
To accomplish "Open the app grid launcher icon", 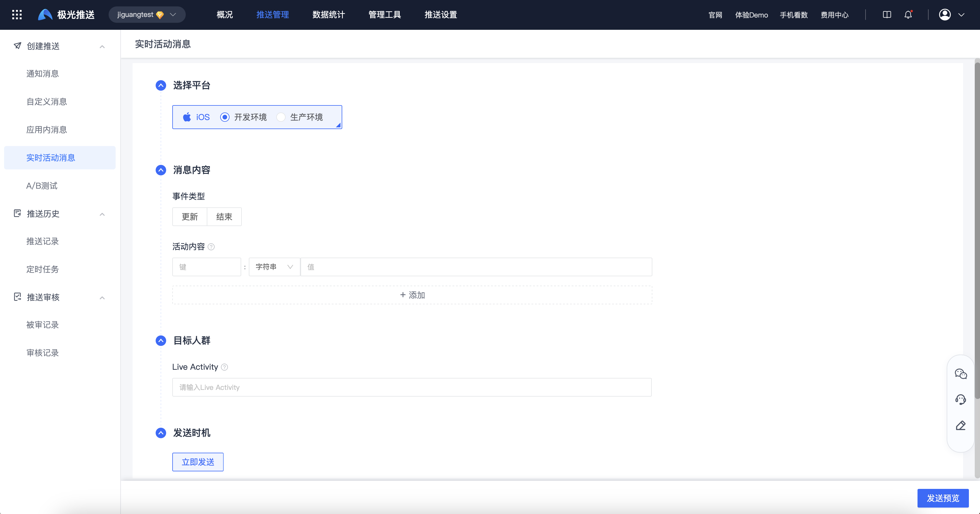I will coord(17,15).
